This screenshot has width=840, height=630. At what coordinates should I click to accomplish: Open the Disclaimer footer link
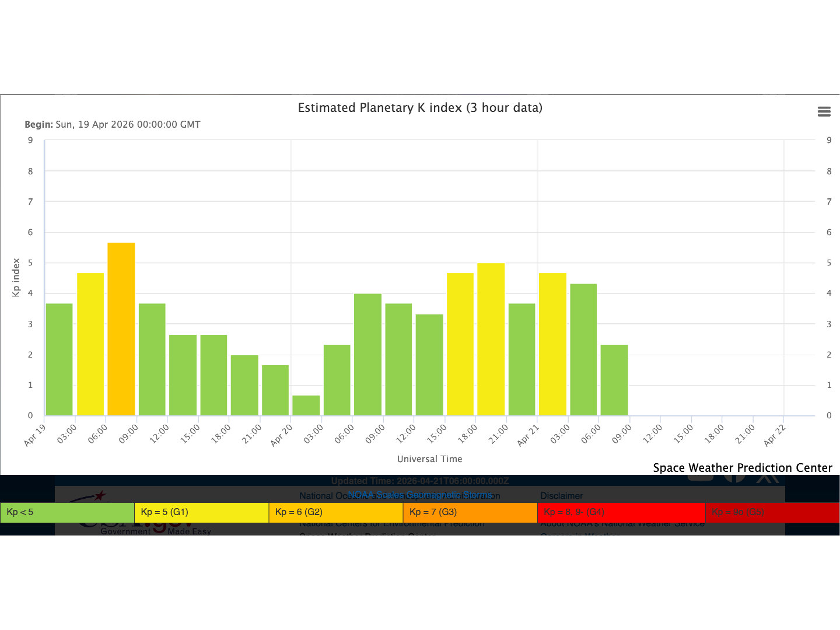tap(561, 496)
